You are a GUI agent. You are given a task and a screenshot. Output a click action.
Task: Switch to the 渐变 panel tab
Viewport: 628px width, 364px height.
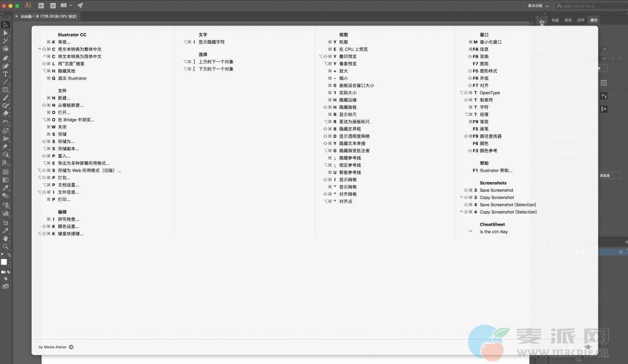pyautogui.click(x=568, y=20)
